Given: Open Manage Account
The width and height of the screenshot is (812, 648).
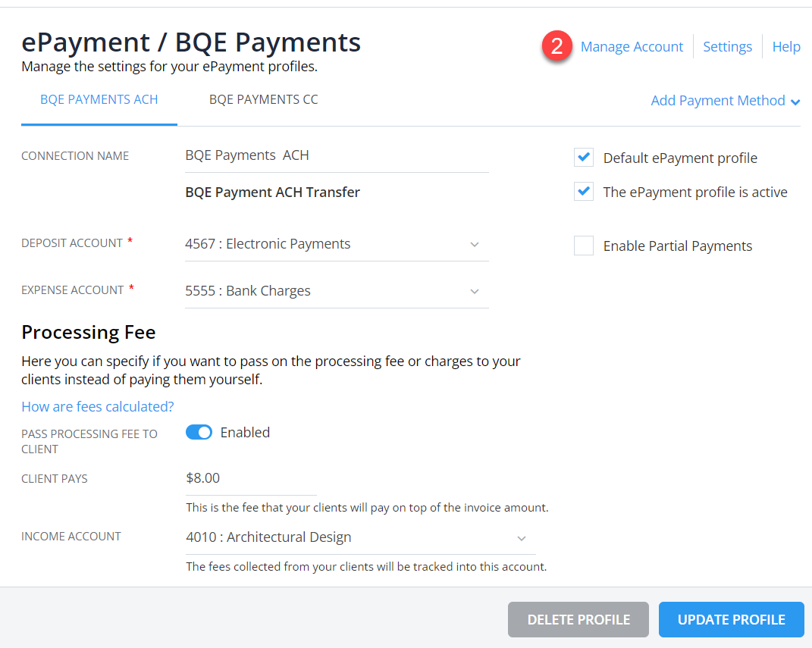Looking at the screenshot, I should [x=632, y=46].
